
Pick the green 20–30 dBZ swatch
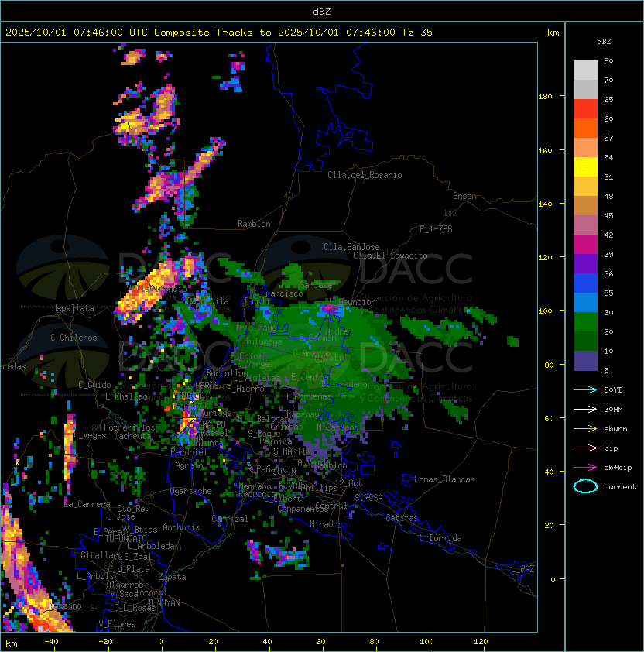click(585, 322)
